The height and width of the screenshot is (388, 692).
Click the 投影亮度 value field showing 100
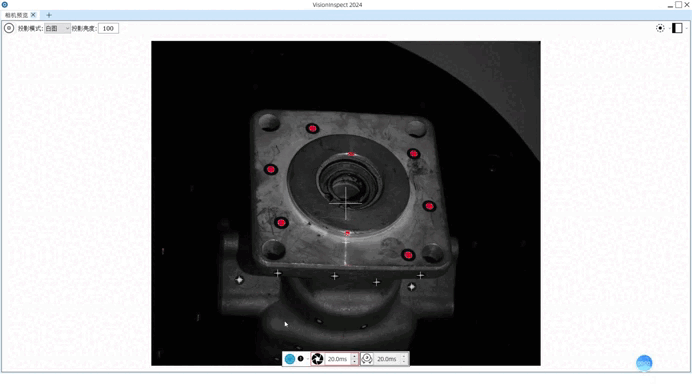point(108,28)
